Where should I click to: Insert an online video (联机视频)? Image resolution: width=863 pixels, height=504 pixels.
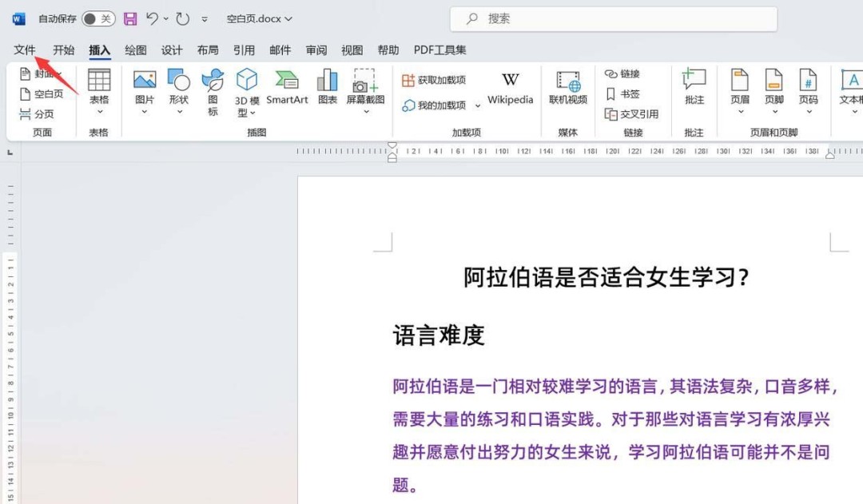[567, 88]
